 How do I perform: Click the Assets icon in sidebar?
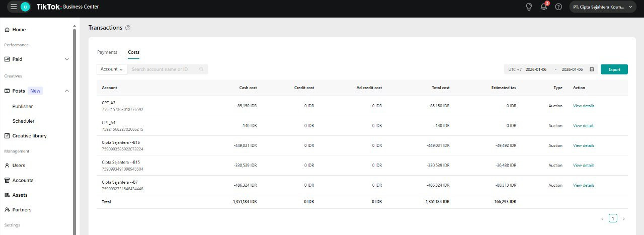click(7, 195)
